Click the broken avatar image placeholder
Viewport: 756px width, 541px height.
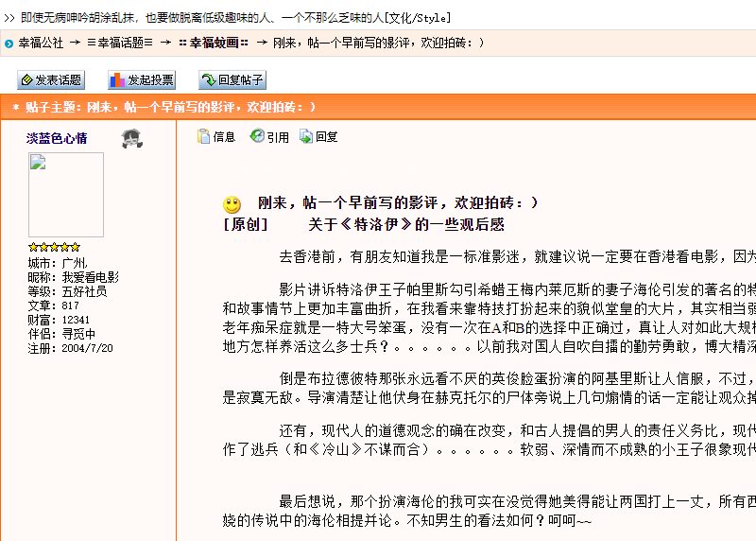[66, 195]
